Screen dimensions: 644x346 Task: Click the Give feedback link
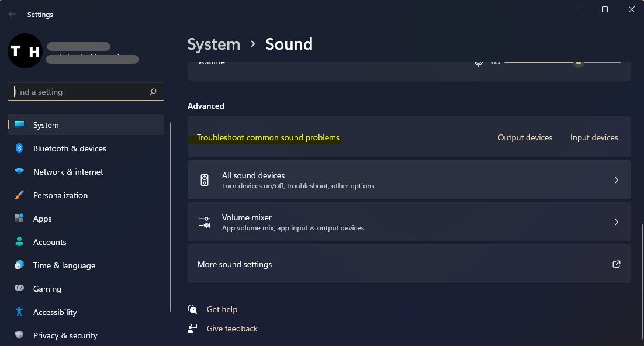(232, 328)
